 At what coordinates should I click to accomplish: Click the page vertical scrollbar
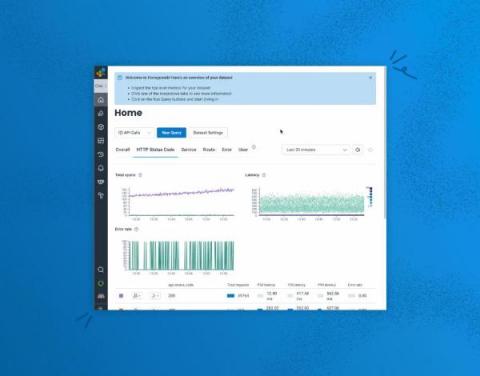[x=385, y=143]
